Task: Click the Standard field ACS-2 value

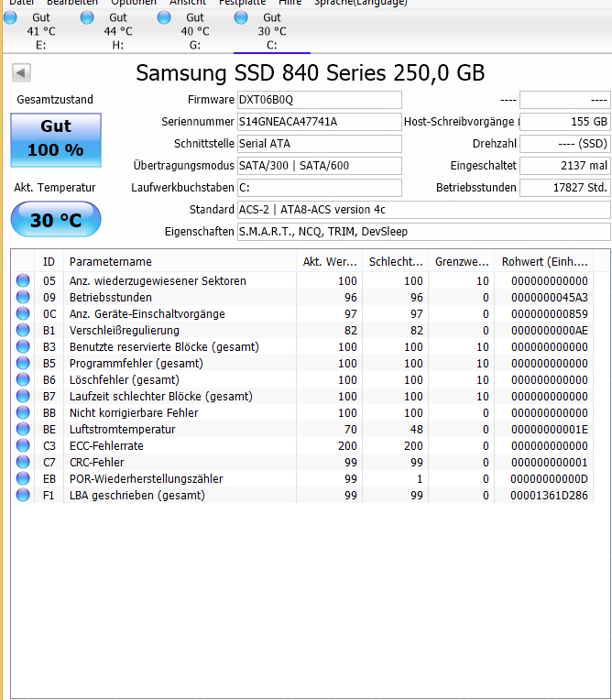Action: tap(424, 210)
